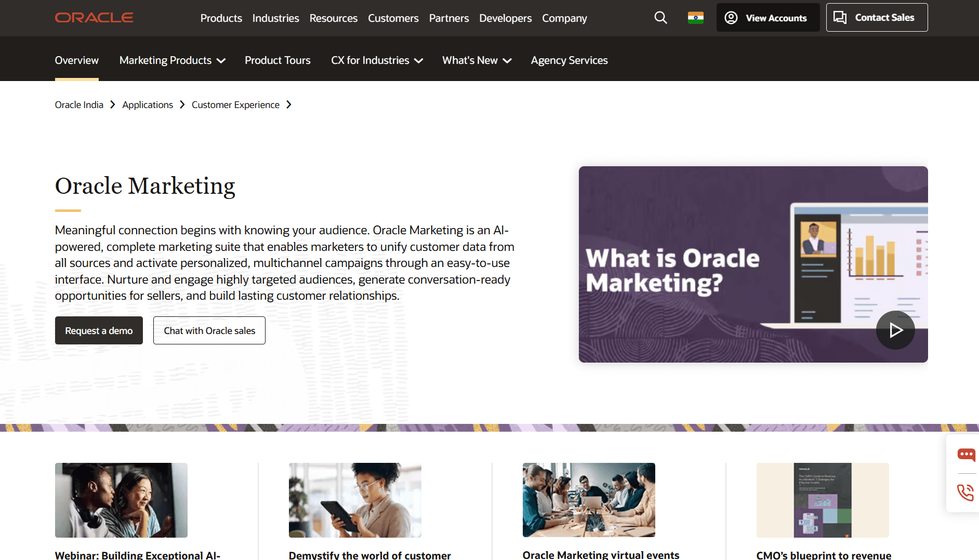Open the Agency Services tab
Image resolution: width=979 pixels, height=560 pixels.
coord(569,60)
